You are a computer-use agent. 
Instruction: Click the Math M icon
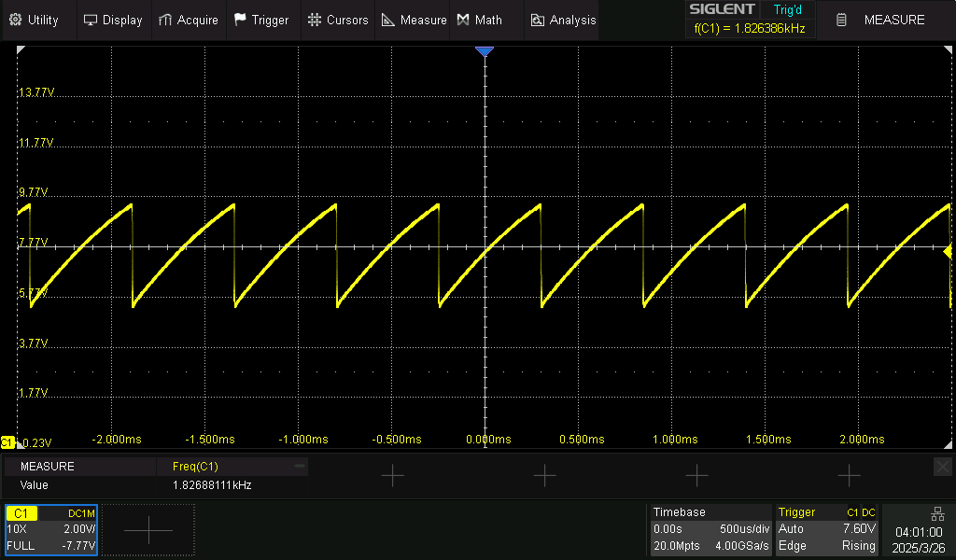(x=463, y=21)
